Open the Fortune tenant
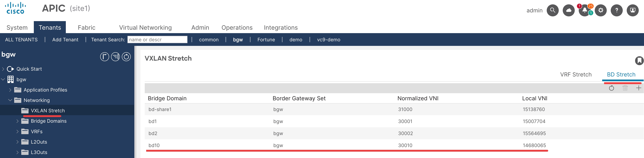The width and height of the screenshot is (644, 158). 266,39
